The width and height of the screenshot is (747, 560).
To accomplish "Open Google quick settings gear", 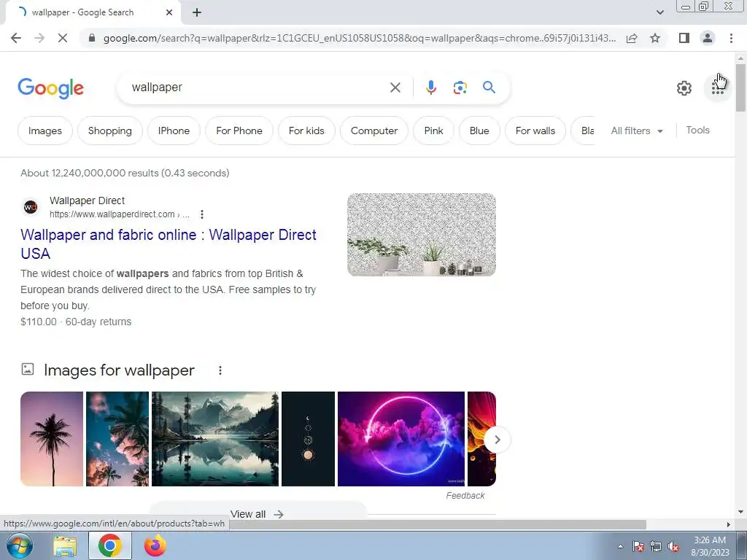I will [684, 88].
